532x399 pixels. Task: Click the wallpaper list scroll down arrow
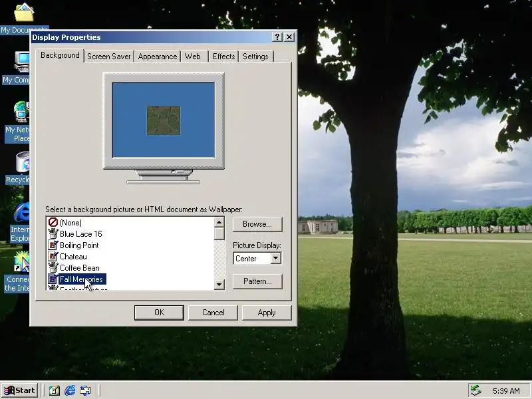(219, 285)
